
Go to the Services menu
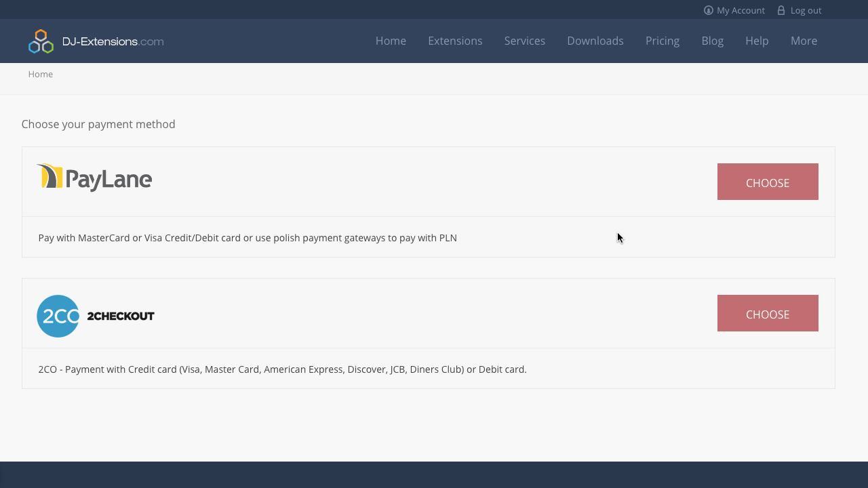[524, 41]
